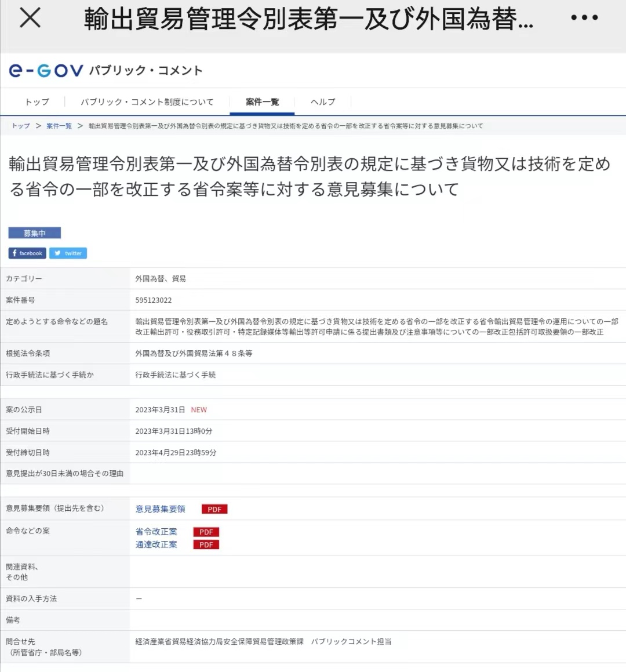Open the PDF badge beside 通達改正案
This screenshot has height=672, width=626.
click(x=206, y=544)
